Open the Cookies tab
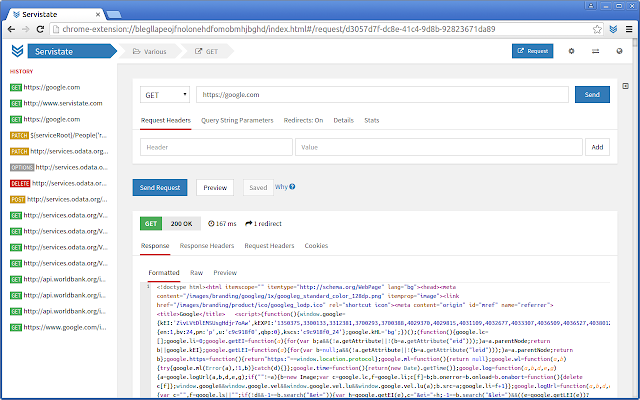Screen dimensions: 640x400 [x=316, y=245]
